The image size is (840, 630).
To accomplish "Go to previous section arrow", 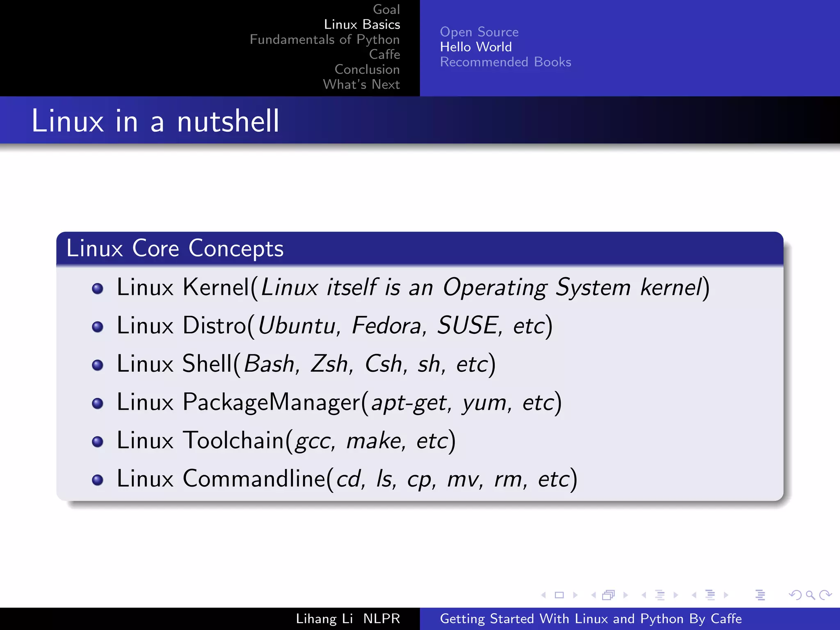I will pos(694,595).
